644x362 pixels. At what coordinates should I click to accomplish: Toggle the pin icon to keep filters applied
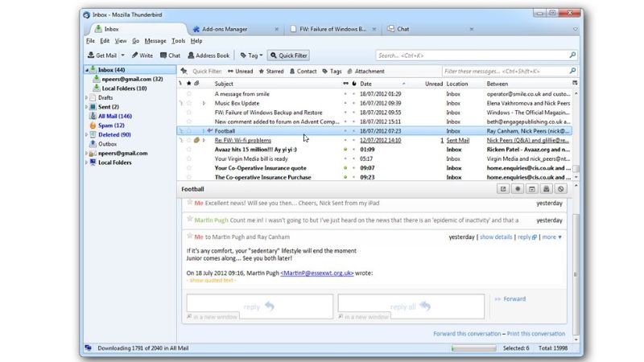coord(184,71)
